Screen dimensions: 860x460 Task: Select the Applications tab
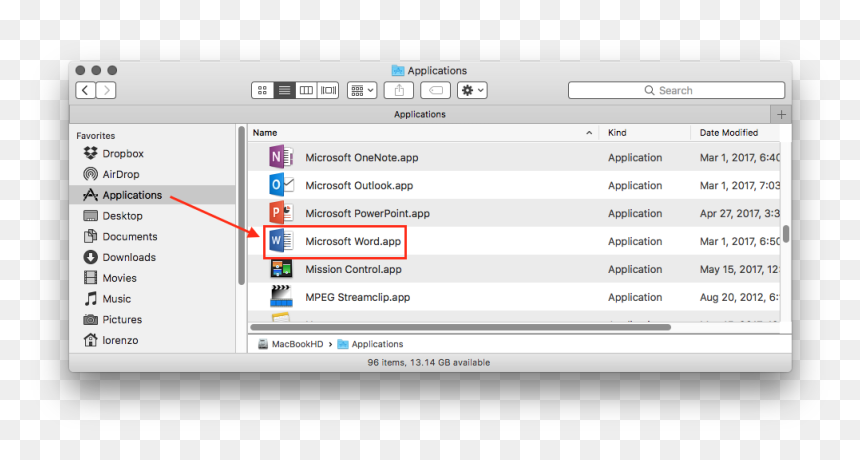click(420, 115)
